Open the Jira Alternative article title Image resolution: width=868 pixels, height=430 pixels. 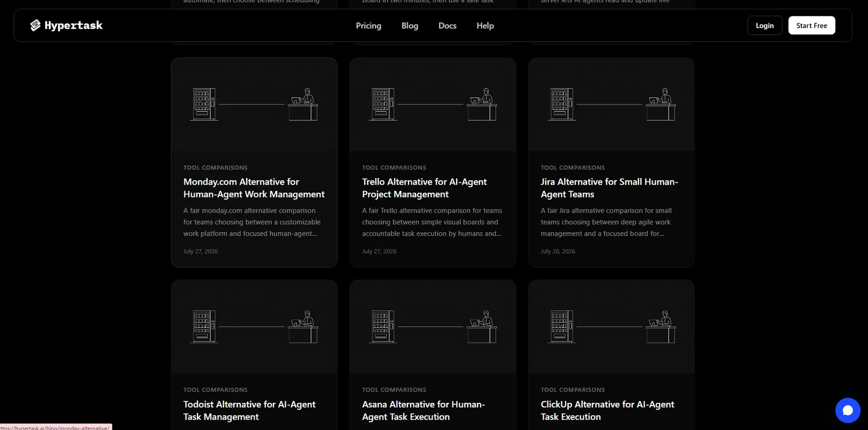[609, 188]
